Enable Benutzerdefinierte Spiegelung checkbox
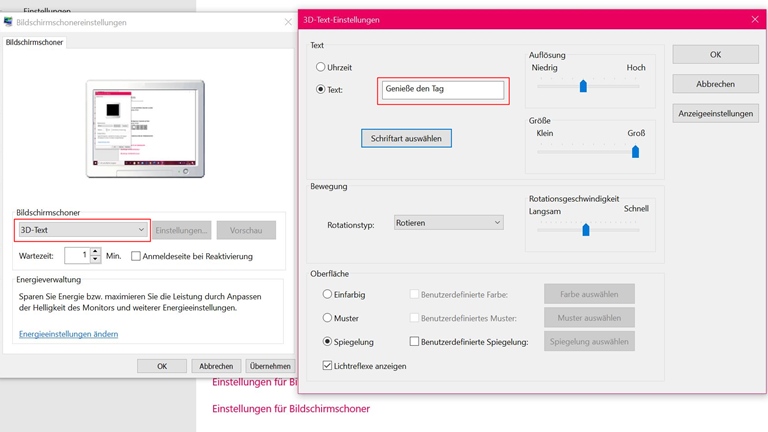This screenshot has height=432, width=768. click(414, 342)
